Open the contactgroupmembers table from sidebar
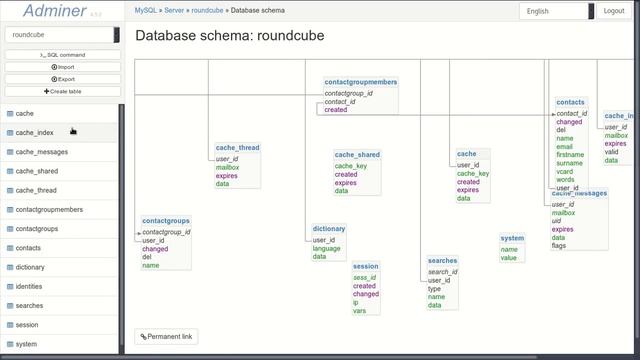 (49, 209)
